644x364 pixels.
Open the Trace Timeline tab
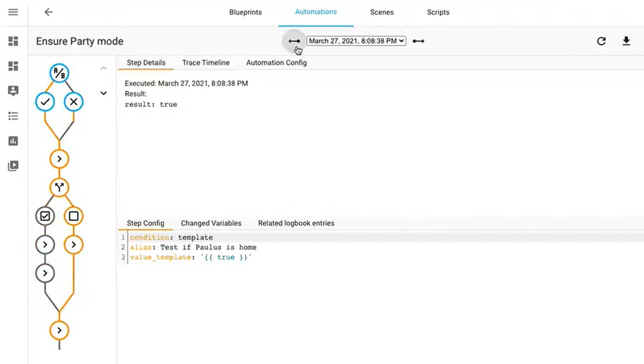click(206, 63)
